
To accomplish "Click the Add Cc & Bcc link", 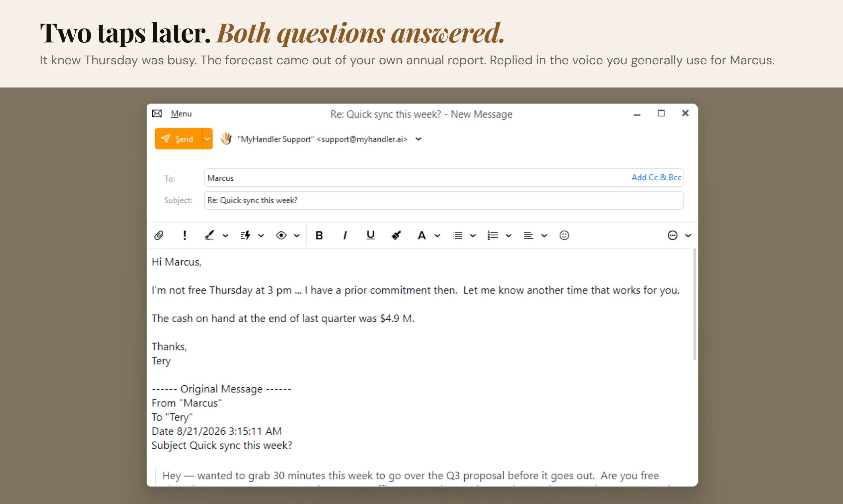I will click(x=656, y=177).
